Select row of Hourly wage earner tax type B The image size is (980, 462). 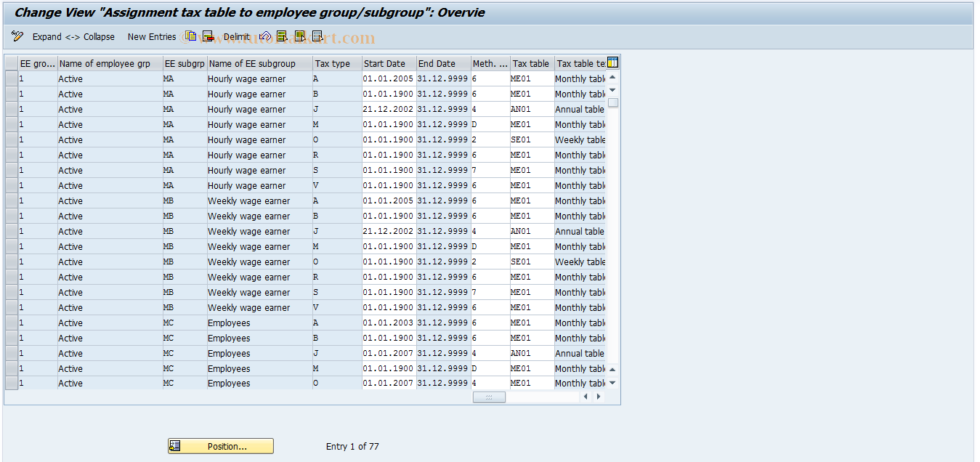click(x=12, y=94)
